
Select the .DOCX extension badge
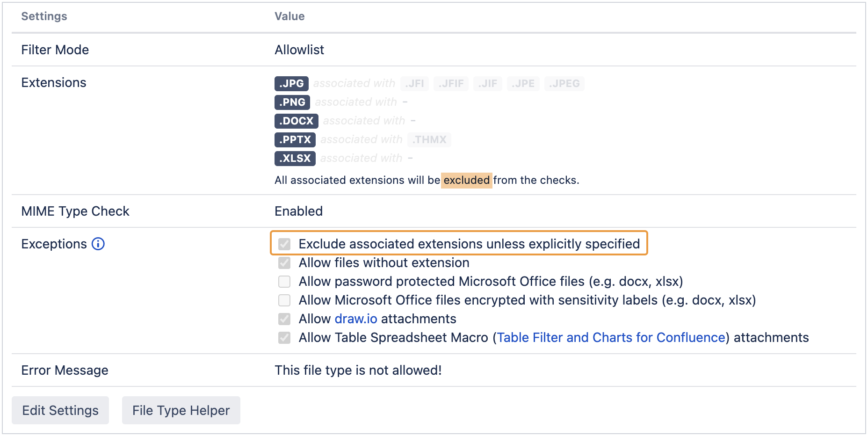coord(296,121)
